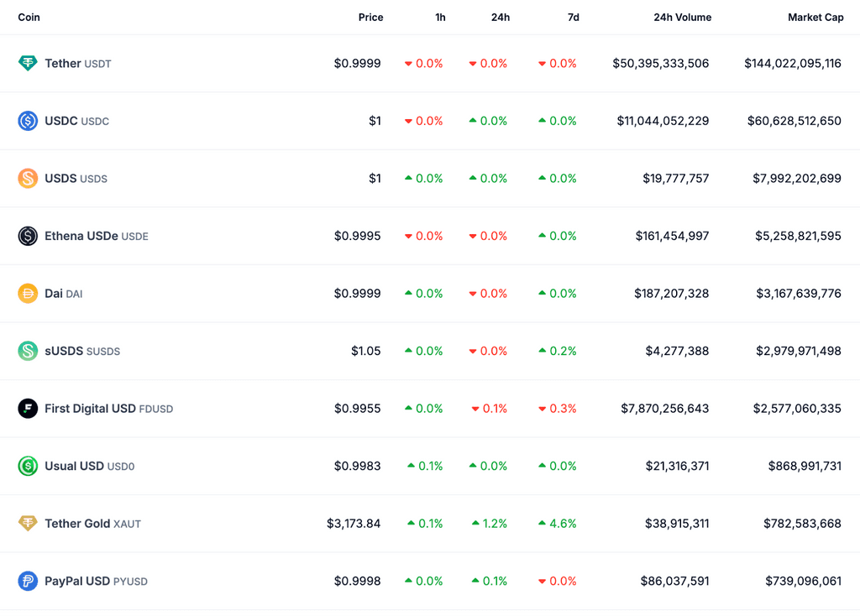Sort by the 24h Volume header
The width and height of the screenshot is (860, 616).
682,18
